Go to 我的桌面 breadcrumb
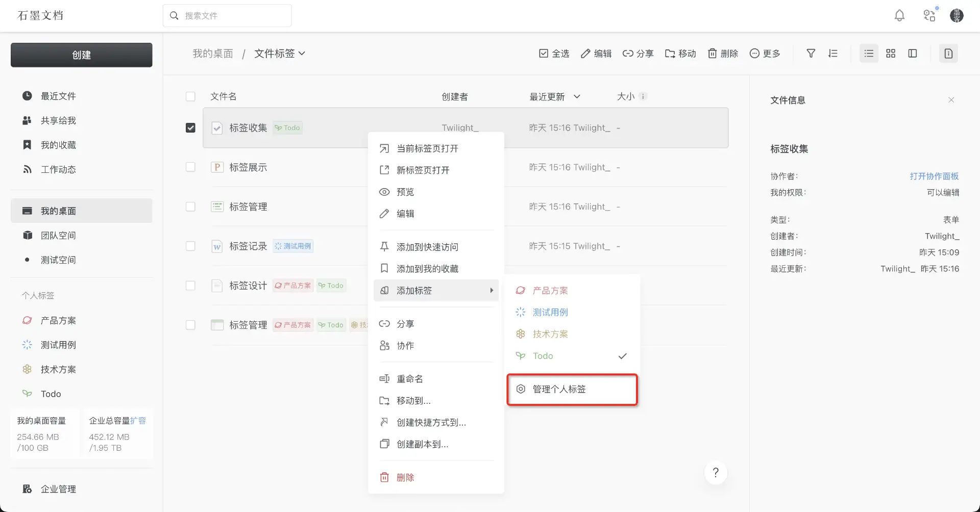 (x=213, y=54)
